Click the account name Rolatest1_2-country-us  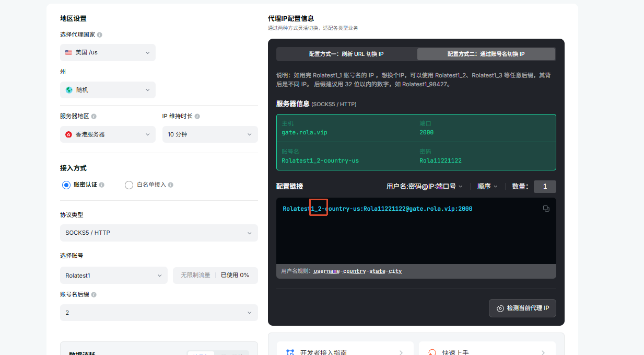[320, 161]
